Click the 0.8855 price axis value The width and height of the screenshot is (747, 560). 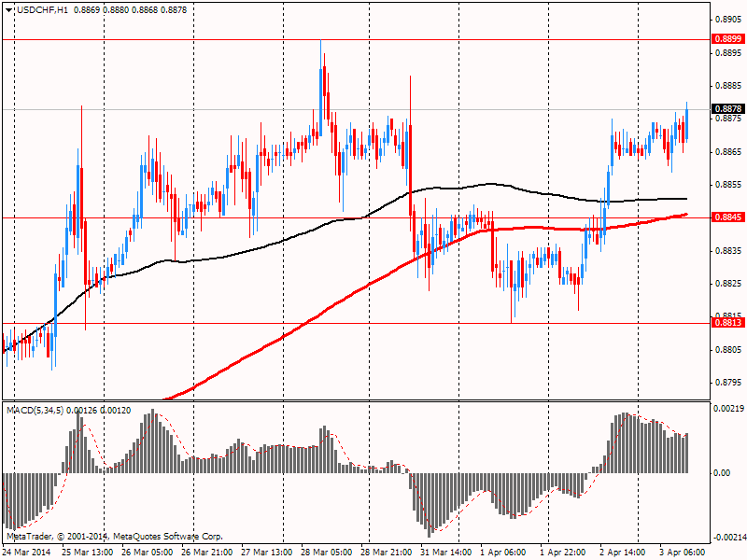coord(728,185)
